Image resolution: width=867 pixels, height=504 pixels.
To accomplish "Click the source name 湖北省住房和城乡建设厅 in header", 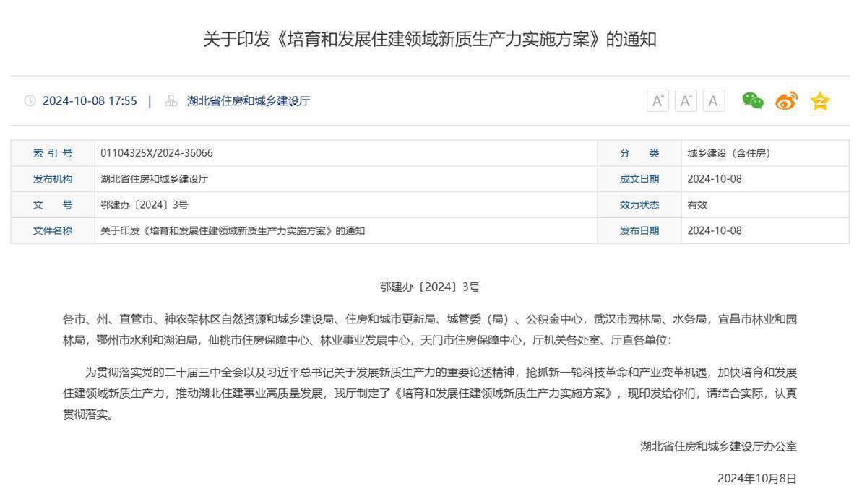I will click(x=249, y=101).
